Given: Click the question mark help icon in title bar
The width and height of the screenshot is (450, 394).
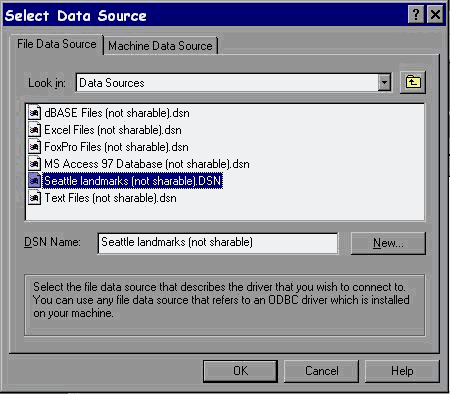Looking at the screenshot, I should click(x=416, y=15).
